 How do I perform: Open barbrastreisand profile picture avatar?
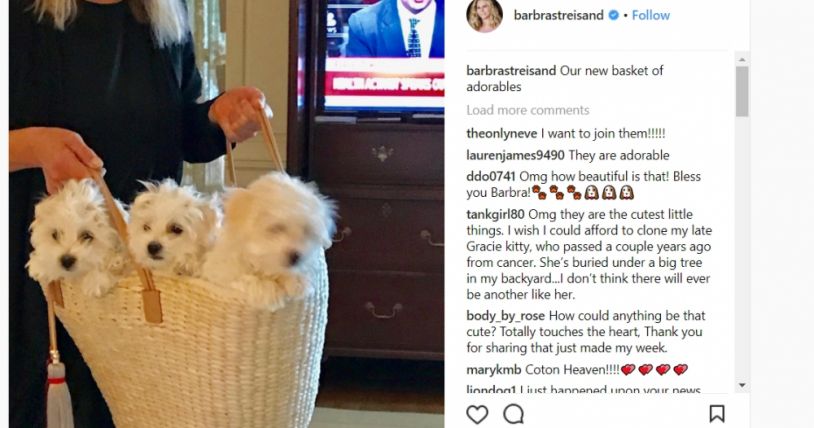484,15
